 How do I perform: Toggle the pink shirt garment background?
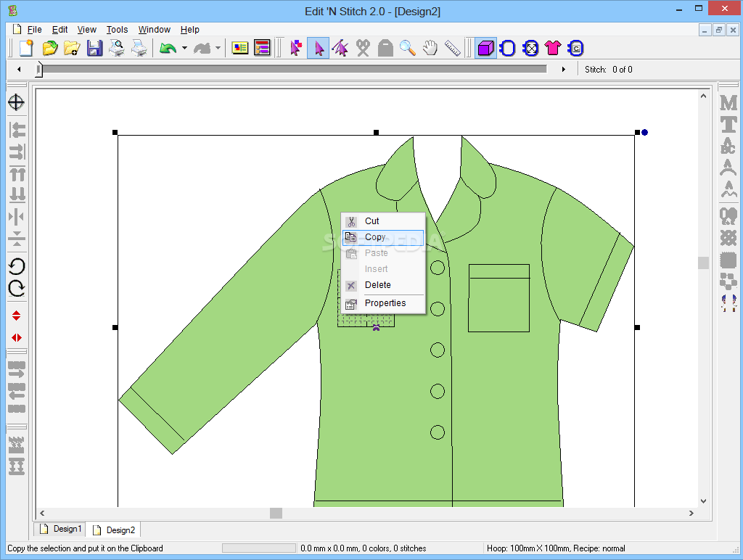[553, 48]
